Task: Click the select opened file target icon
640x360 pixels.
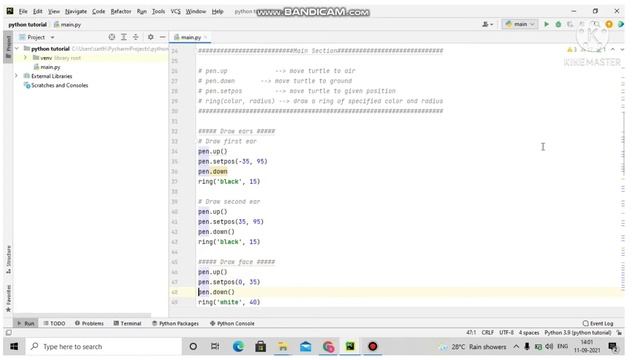Action: point(111,37)
